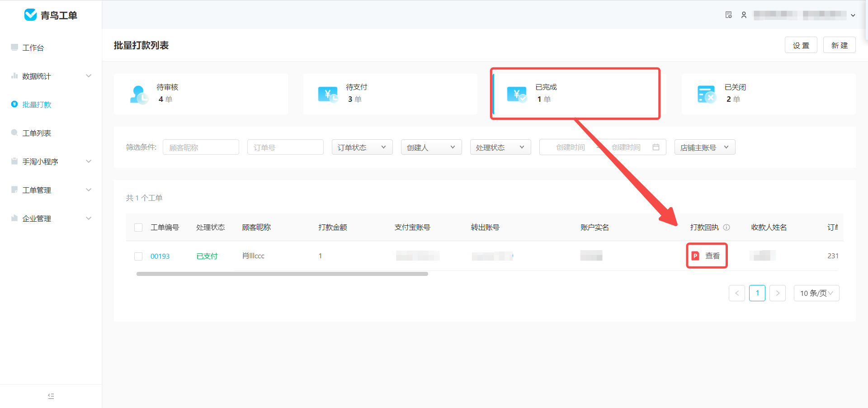The height and width of the screenshot is (408, 868).
Task: Open the 创建人 dropdown
Action: point(431,147)
